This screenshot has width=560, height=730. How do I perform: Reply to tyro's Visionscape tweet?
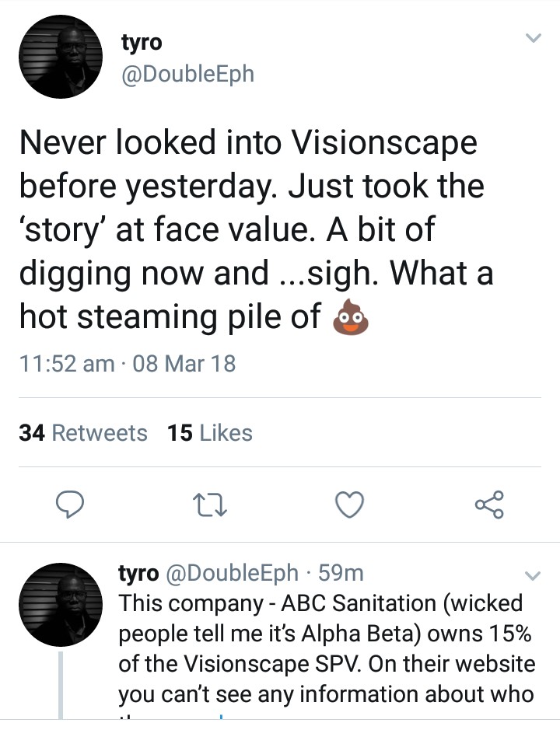[71, 505]
